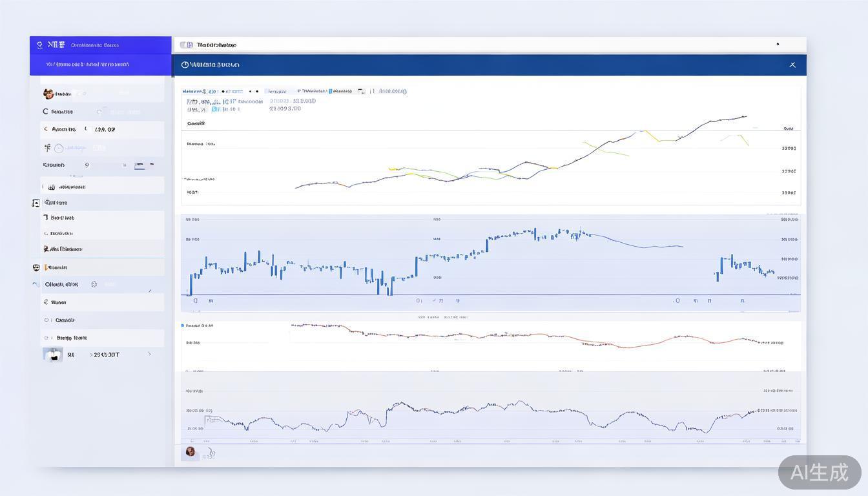Click the clock icon in blue chart header
The height and width of the screenshot is (496, 868).
tap(185, 65)
